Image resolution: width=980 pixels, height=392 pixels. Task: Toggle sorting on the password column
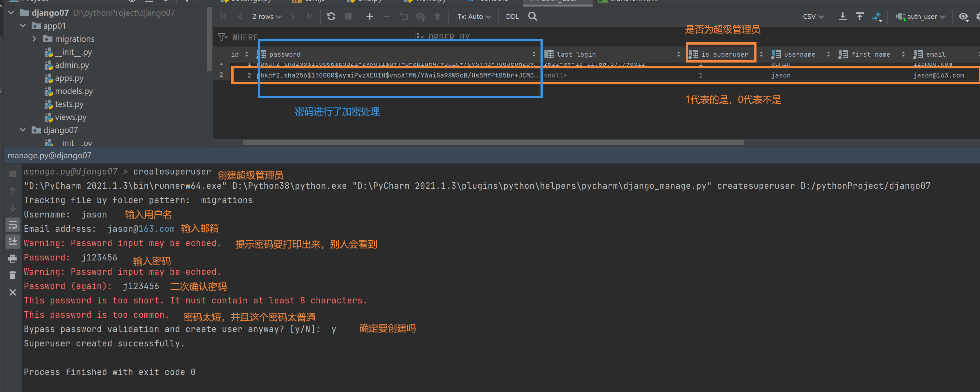(534, 54)
